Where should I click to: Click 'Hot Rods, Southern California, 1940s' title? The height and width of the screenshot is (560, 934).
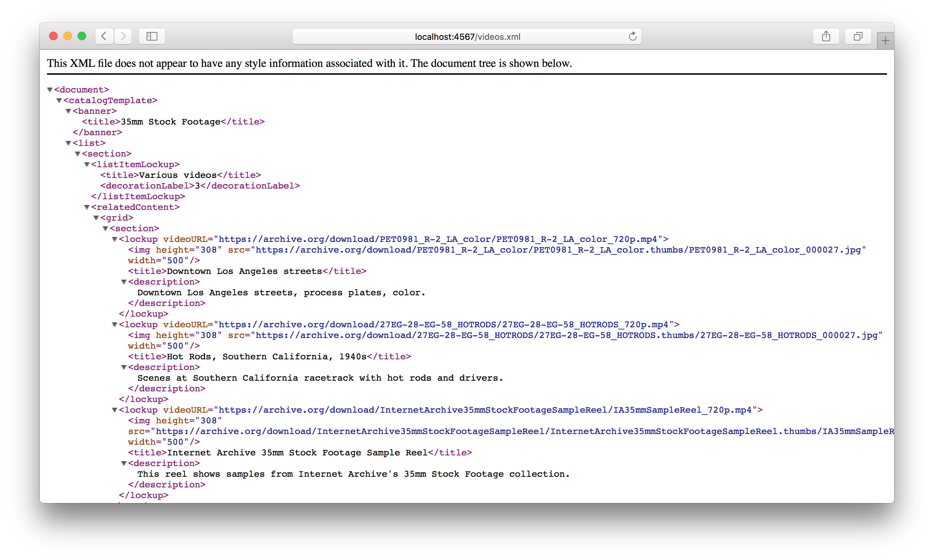click(267, 356)
